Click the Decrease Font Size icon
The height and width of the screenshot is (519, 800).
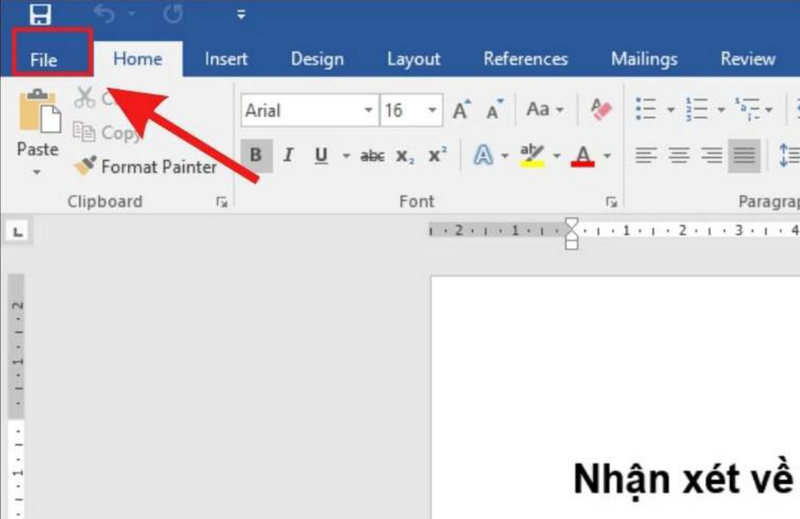tap(494, 110)
